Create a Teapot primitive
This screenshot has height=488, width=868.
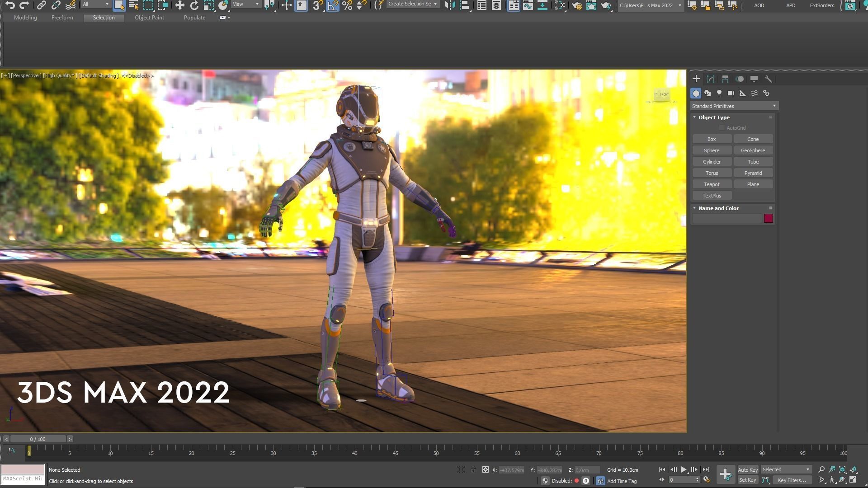pos(712,184)
